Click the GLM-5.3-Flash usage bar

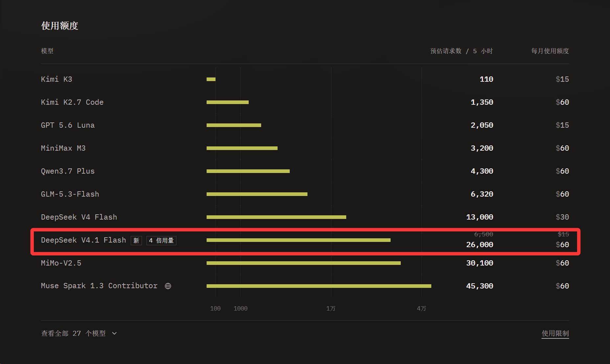(x=257, y=194)
